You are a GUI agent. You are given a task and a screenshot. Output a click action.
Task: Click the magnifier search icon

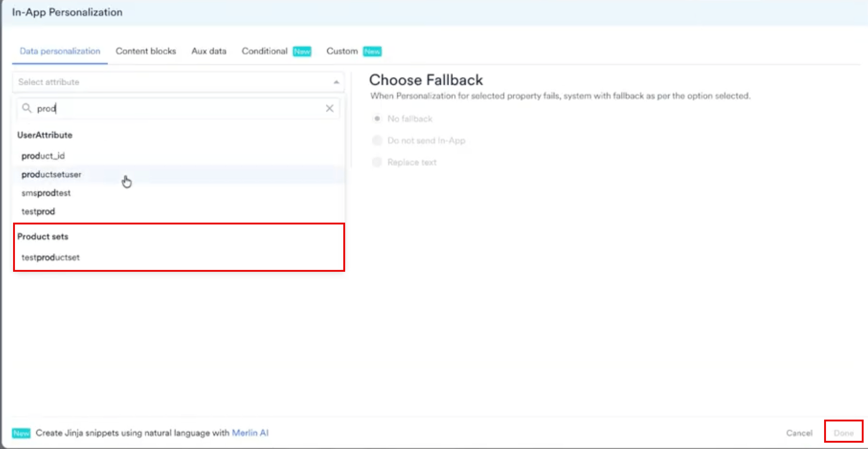(27, 108)
